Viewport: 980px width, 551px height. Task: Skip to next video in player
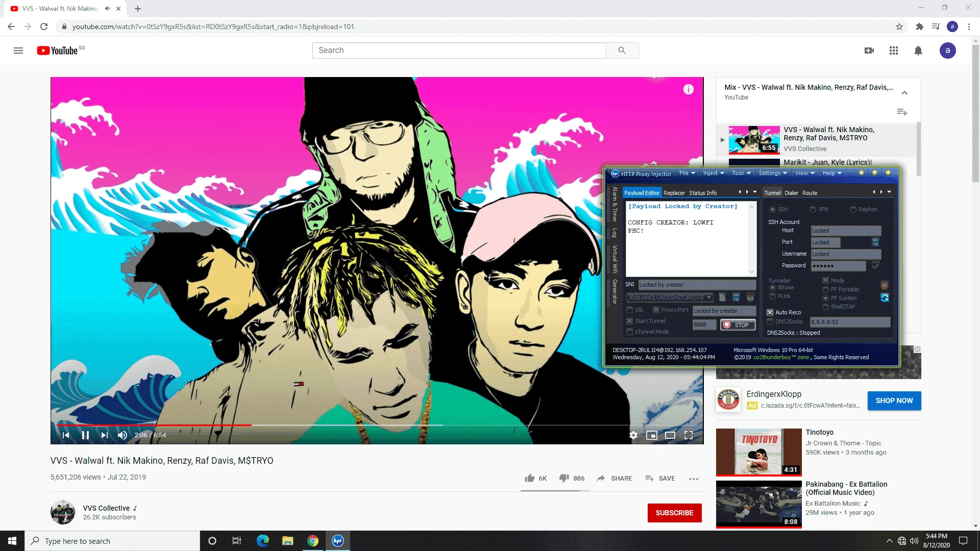[x=104, y=435]
